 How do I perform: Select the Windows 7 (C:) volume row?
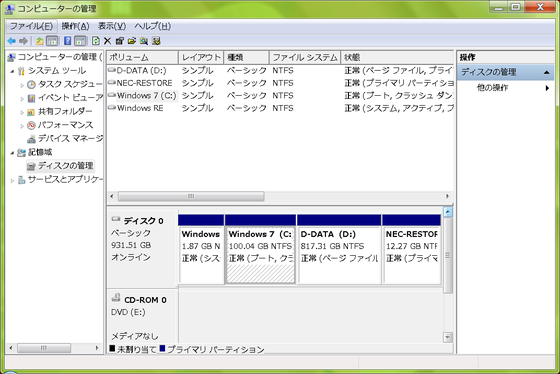coord(280,95)
